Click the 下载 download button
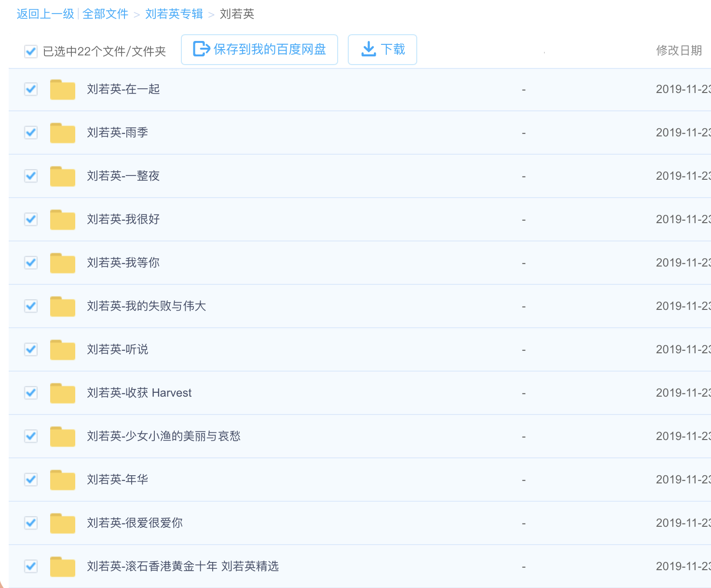This screenshot has width=711, height=588. click(383, 50)
